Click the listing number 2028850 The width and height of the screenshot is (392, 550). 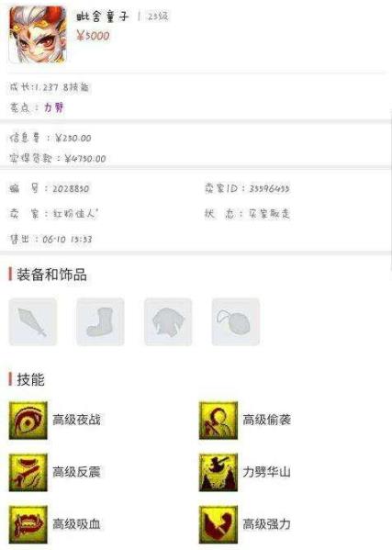[71, 189]
